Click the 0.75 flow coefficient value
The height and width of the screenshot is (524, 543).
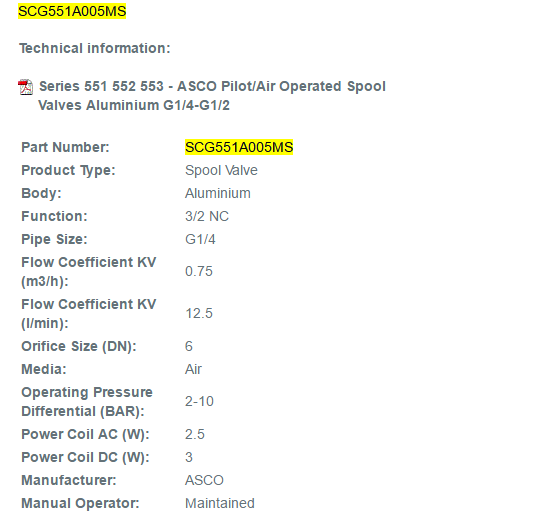199,271
